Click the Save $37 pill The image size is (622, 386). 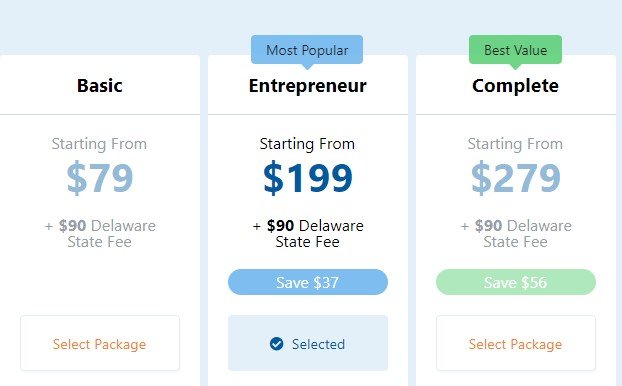pos(308,282)
